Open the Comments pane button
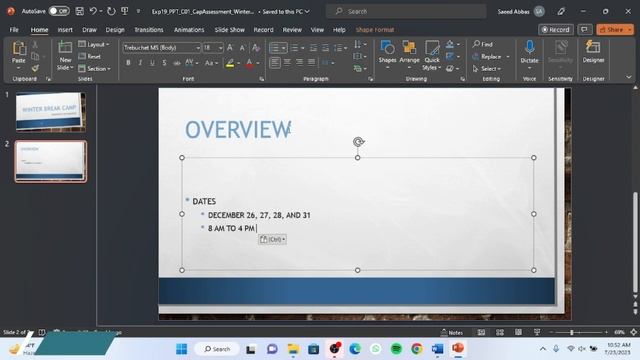640x360 pixels. pos(584,30)
